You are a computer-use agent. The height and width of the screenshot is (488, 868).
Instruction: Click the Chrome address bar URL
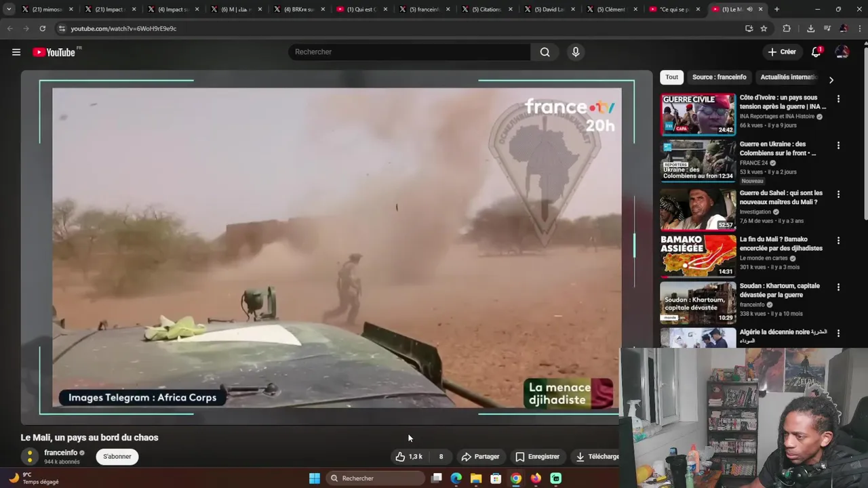point(123,28)
